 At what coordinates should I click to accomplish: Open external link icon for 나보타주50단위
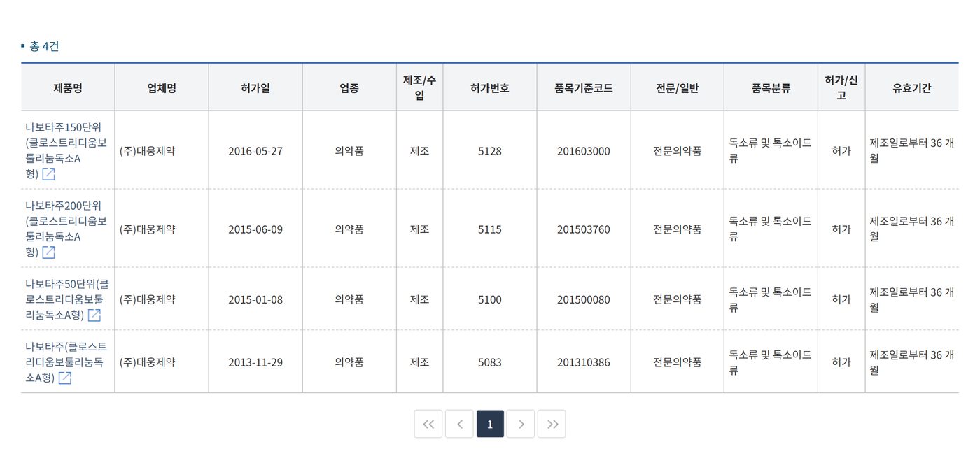pos(94,315)
